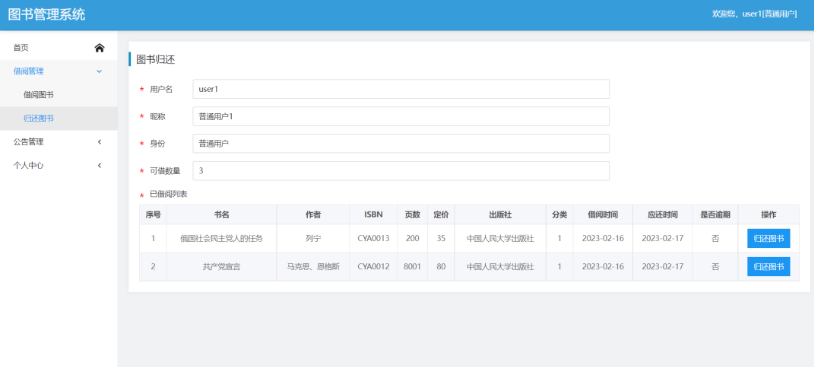This screenshot has width=814, height=367.
Task: Click 归还图书 button for 共产党宣言
Action: [768, 267]
